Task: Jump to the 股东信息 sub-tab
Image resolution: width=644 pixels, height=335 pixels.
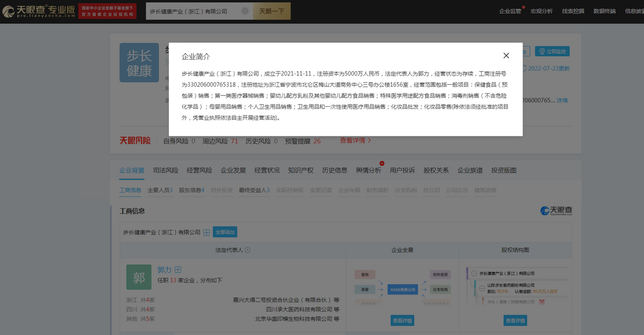Action: (192, 190)
